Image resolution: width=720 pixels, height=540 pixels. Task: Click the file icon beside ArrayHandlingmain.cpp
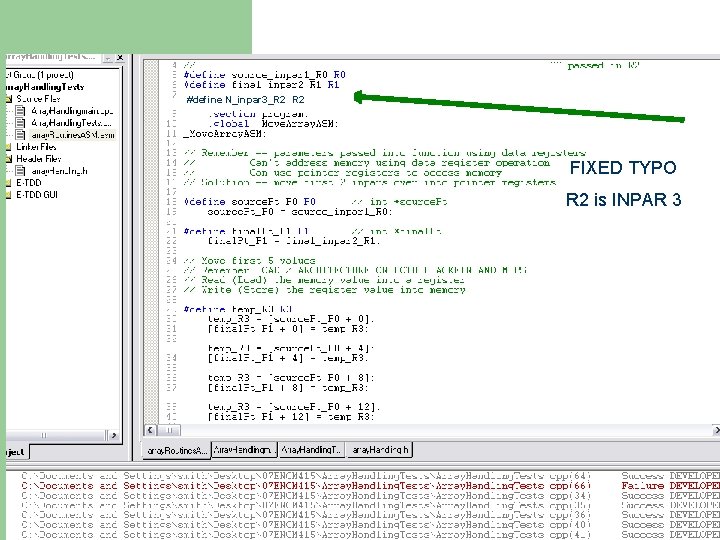tap(20, 111)
